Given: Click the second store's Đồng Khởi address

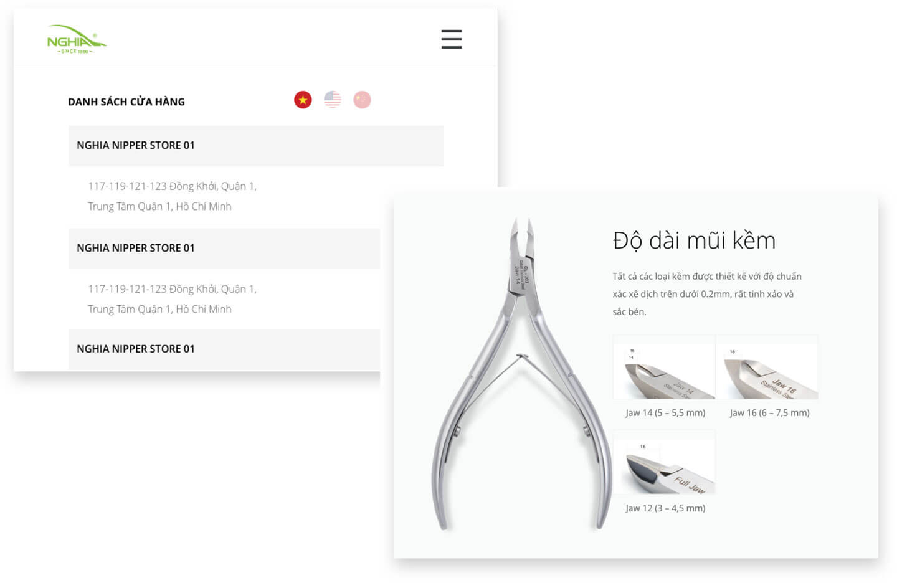Looking at the screenshot, I should point(172,299).
